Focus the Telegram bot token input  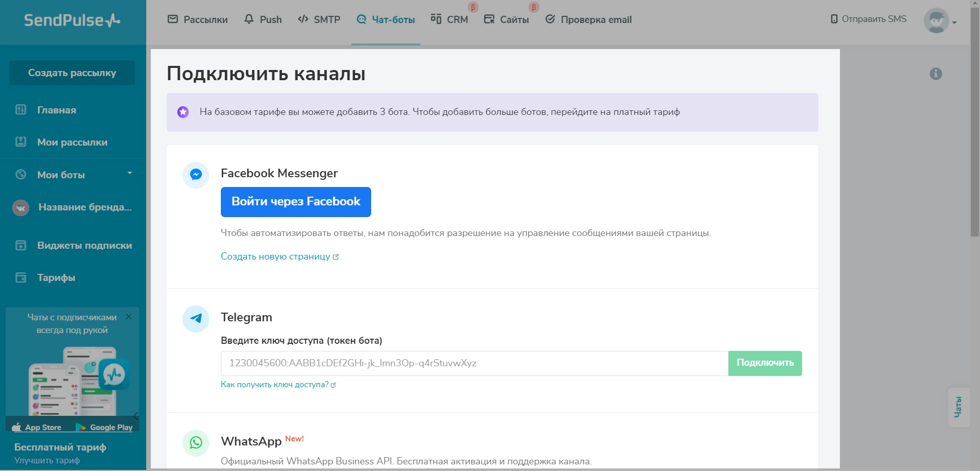[474, 363]
